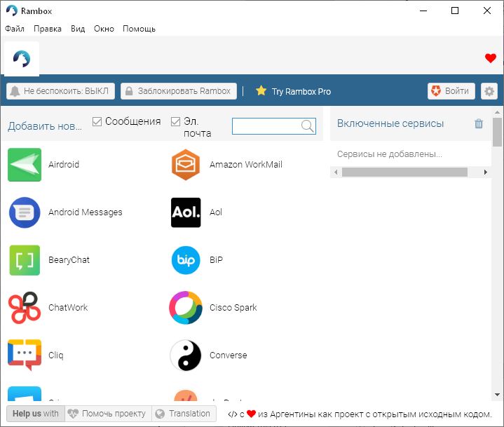Click the Try Rambox Pro link
The height and width of the screenshot is (427, 504).
[294, 91]
